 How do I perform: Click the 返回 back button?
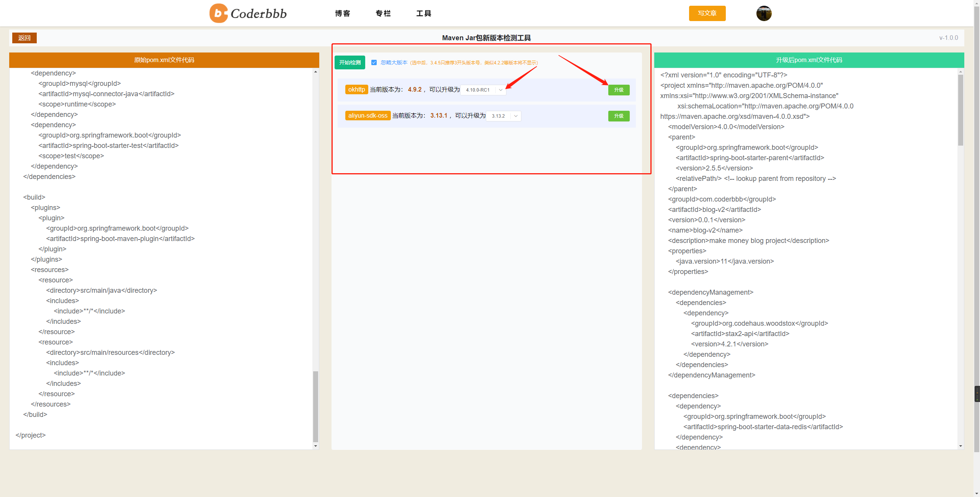[x=24, y=38]
